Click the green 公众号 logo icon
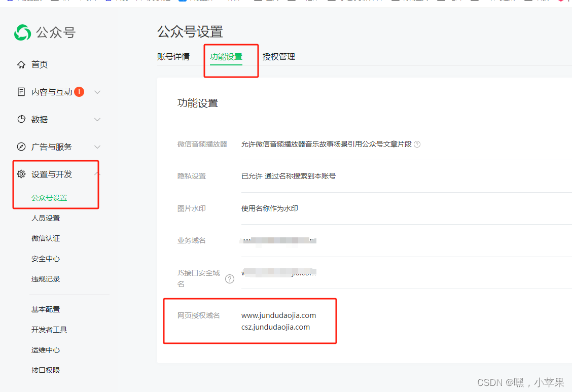This screenshot has height=392, width=572. (x=22, y=32)
